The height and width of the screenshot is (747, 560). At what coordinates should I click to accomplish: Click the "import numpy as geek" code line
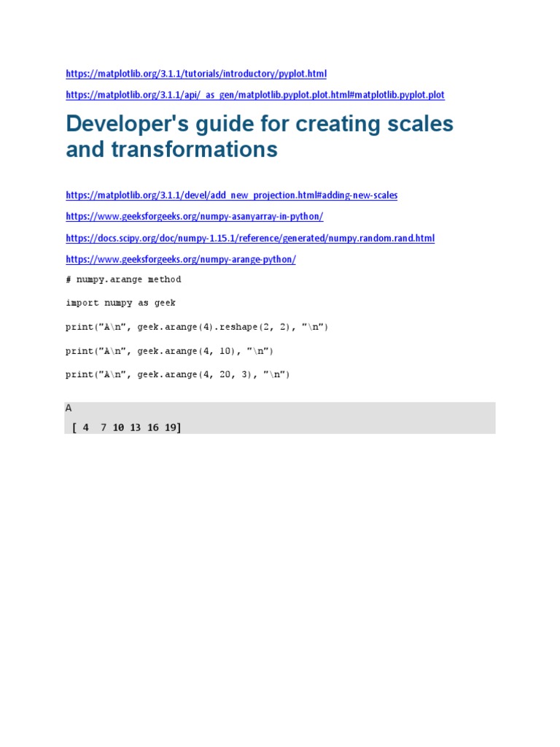120,303
